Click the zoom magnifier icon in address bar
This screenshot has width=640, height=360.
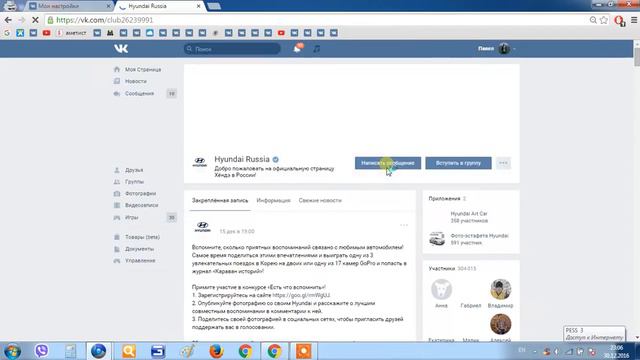[x=593, y=20]
